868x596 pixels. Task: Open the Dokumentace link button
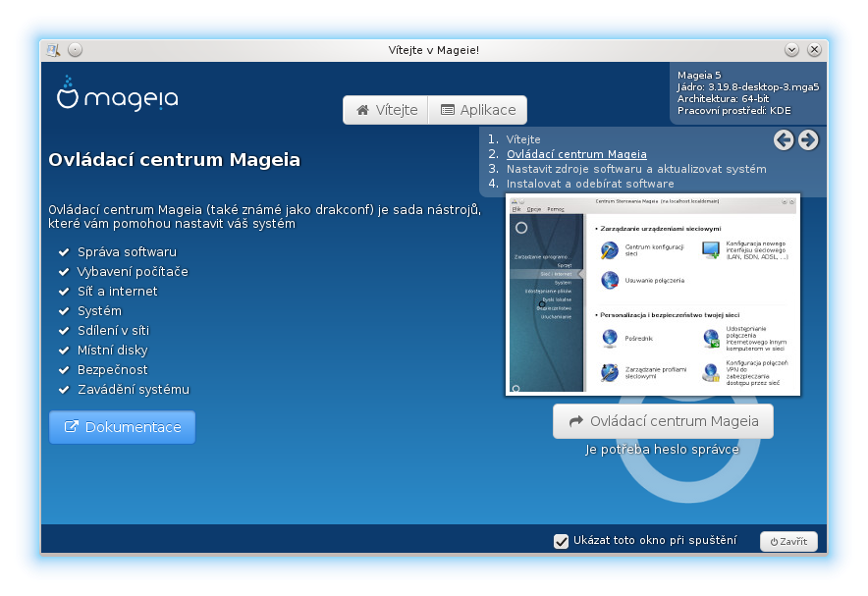[x=123, y=427]
